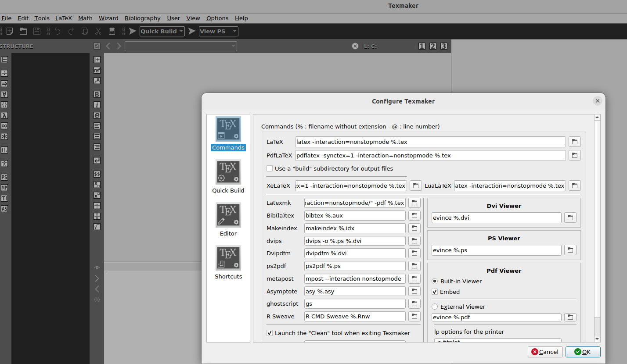Select the Shortcuts configuration page
Viewport: 627px width, 364px height.
point(228,263)
